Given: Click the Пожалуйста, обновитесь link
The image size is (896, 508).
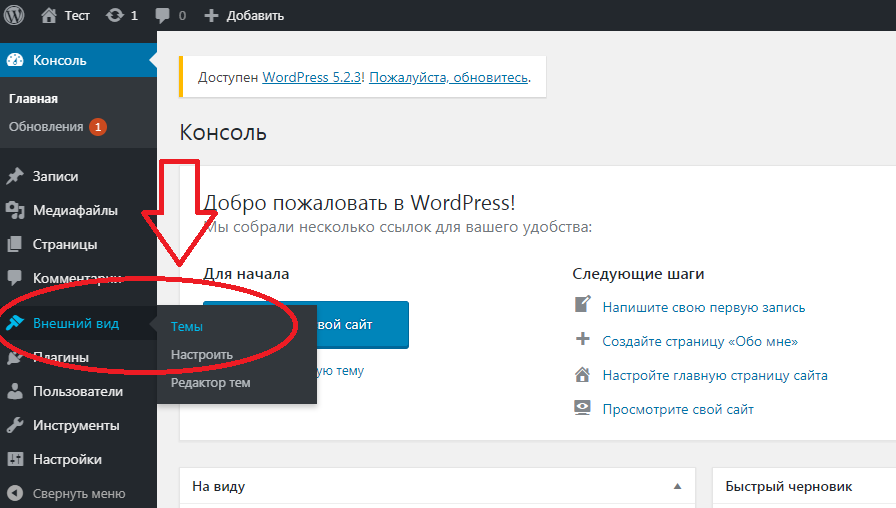Looking at the screenshot, I should pyautogui.click(x=448, y=76).
